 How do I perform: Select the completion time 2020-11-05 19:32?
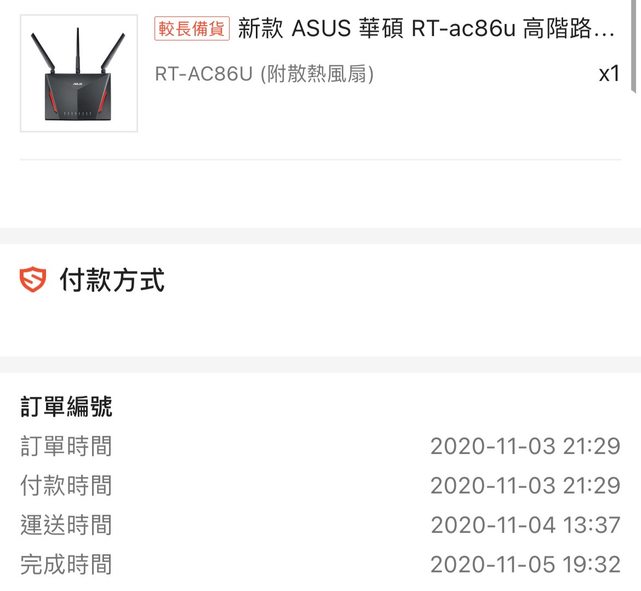525,565
